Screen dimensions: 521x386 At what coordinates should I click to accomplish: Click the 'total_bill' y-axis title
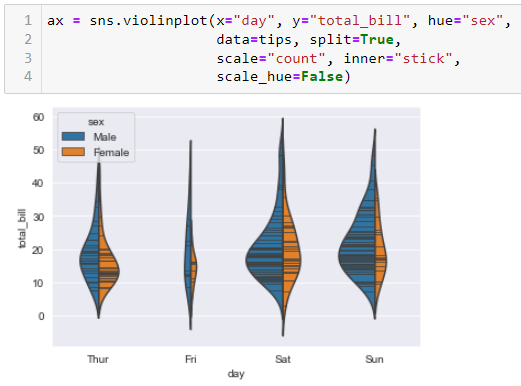tap(22, 229)
